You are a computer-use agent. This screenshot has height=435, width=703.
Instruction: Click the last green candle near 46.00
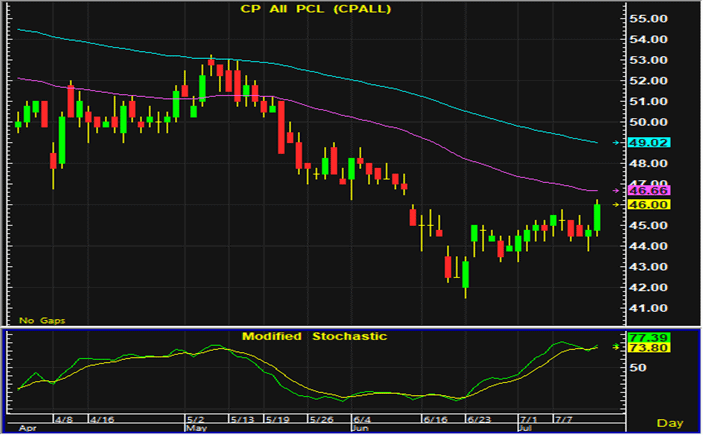pos(597,218)
